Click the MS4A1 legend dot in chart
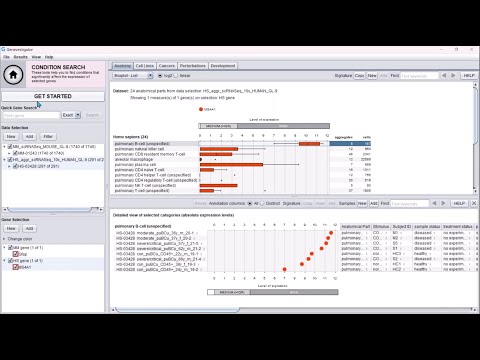Viewport: 480px width, 360px height. tap(201, 109)
